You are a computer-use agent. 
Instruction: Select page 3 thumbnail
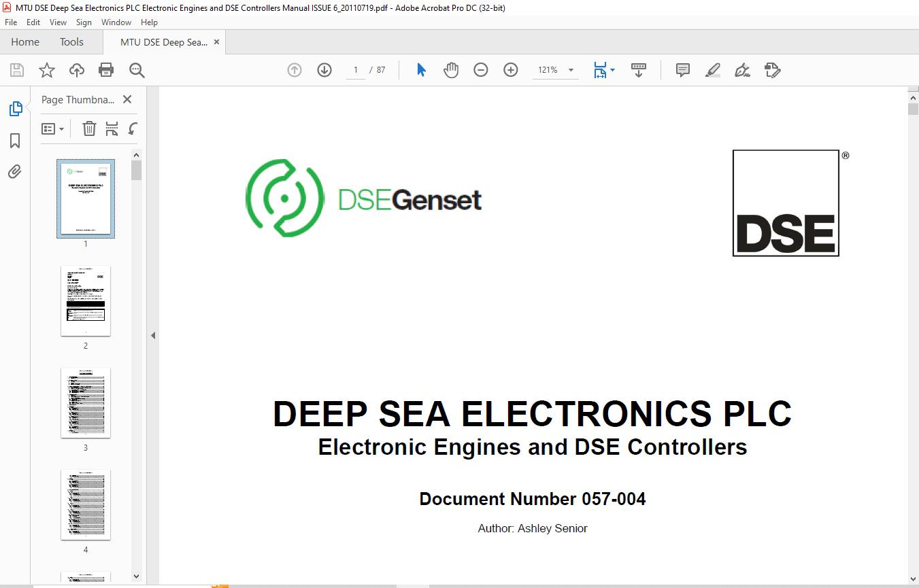pyautogui.click(x=86, y=402)
